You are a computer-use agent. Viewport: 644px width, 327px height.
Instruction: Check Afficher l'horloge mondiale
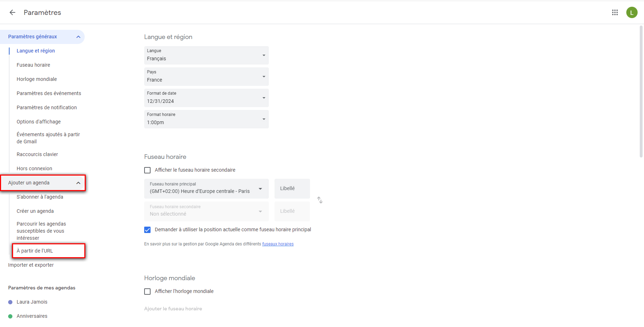147,292
